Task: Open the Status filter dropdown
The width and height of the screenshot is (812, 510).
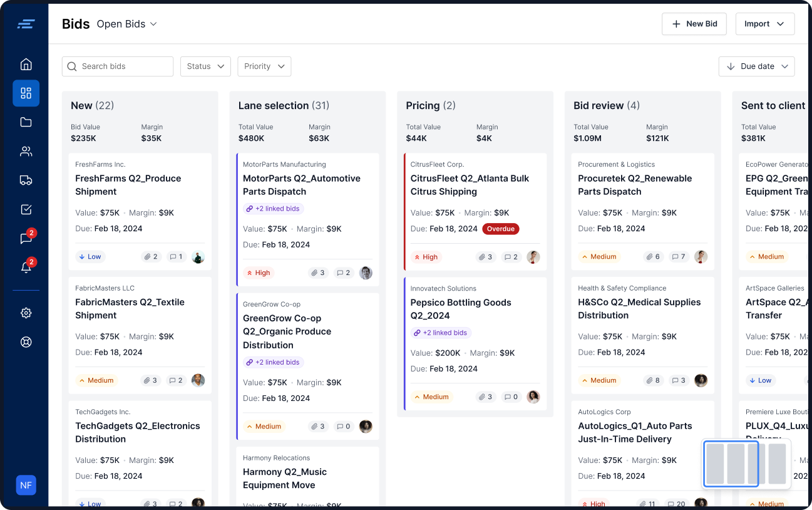Action: [x=205, y=66]
